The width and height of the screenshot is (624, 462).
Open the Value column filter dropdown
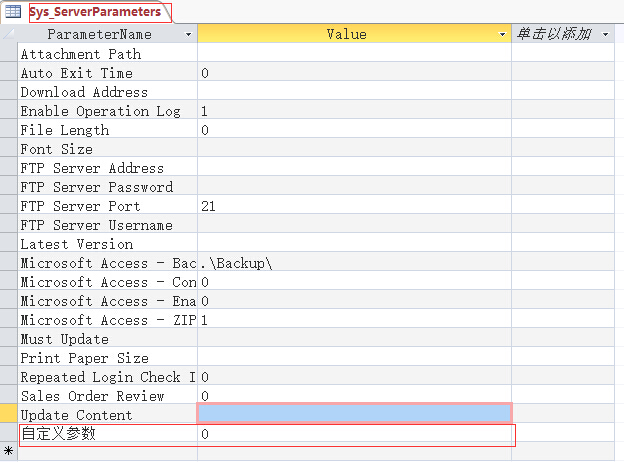coord(502,35)
